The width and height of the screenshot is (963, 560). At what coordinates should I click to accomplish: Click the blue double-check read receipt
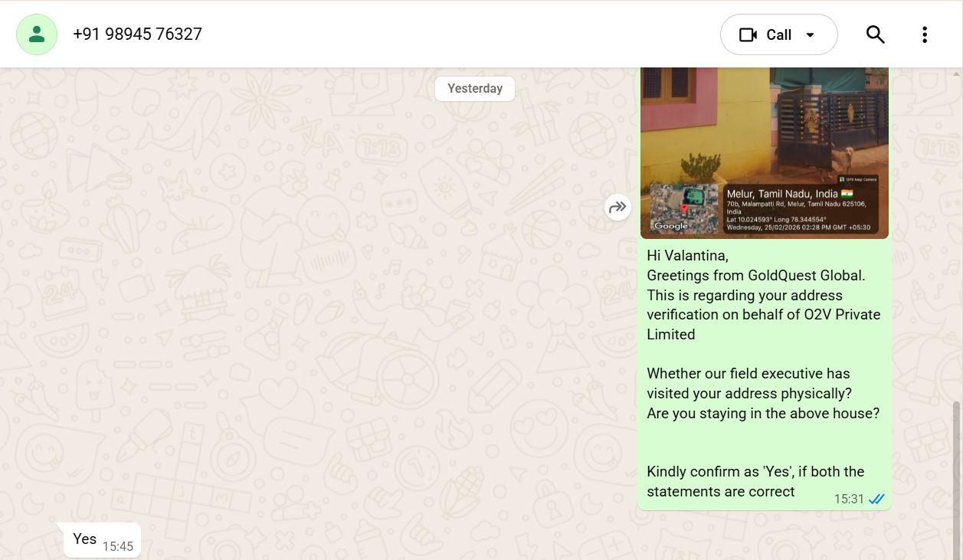tap(876, 499)
